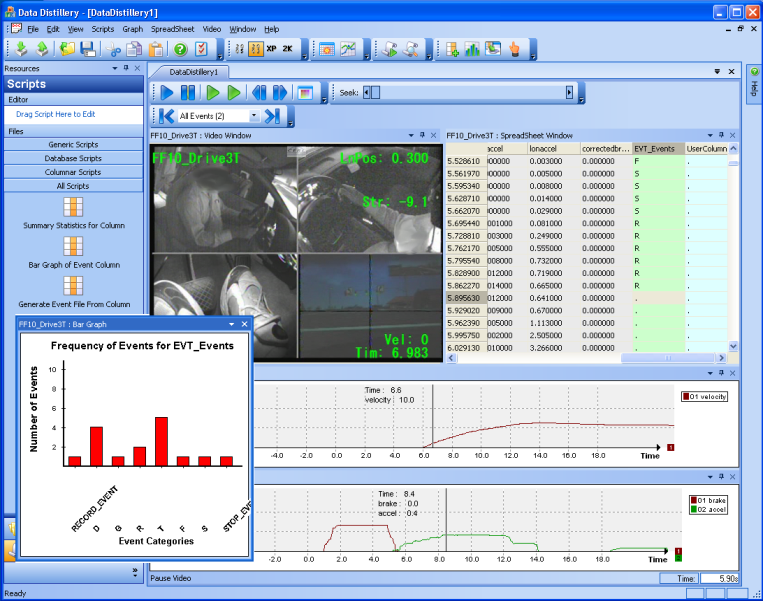Click the red checklist icon
The image size is (763, 601).
(x=201, y=49)
